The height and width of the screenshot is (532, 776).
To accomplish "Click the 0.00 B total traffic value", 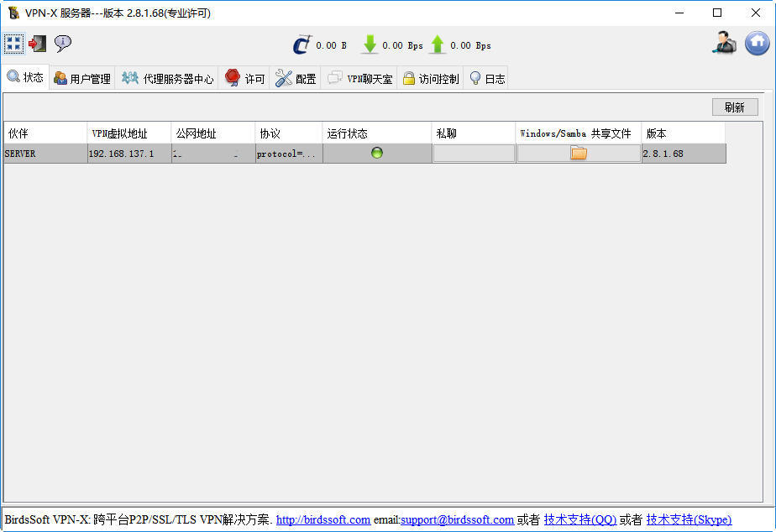I will (x=331, y=45).
